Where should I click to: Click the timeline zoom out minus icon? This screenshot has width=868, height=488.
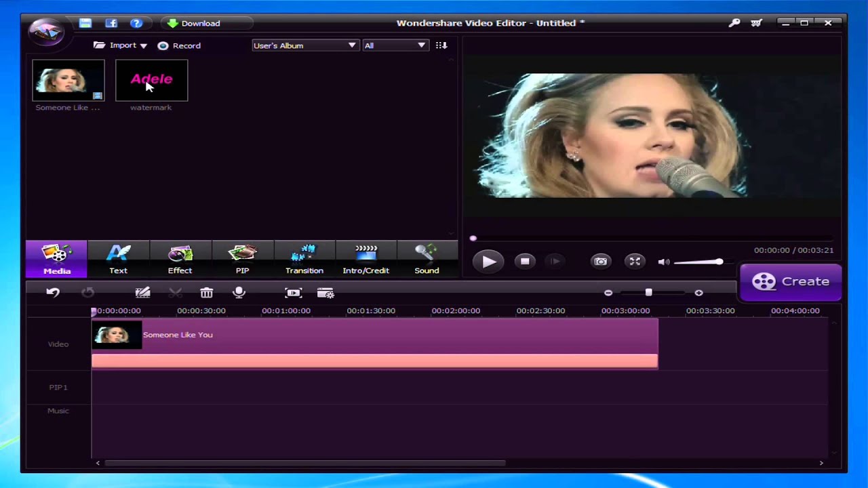[x=608, y=293]
